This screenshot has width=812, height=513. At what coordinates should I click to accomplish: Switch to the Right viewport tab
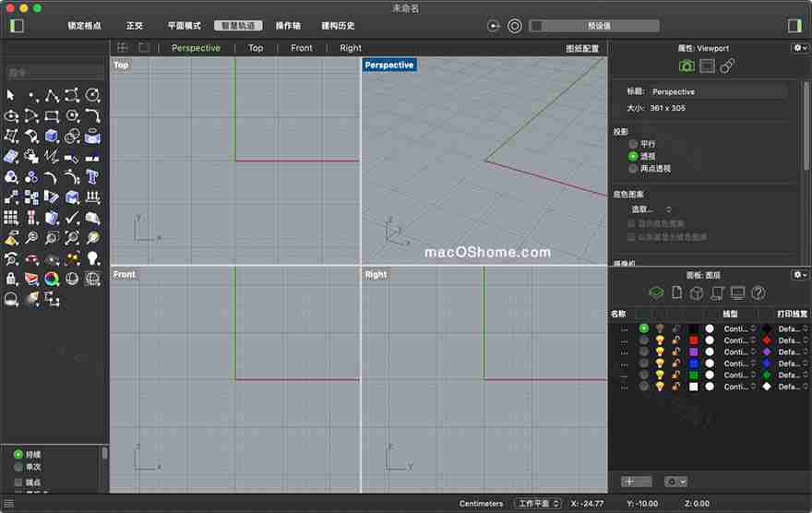click(x=350, y=48)
